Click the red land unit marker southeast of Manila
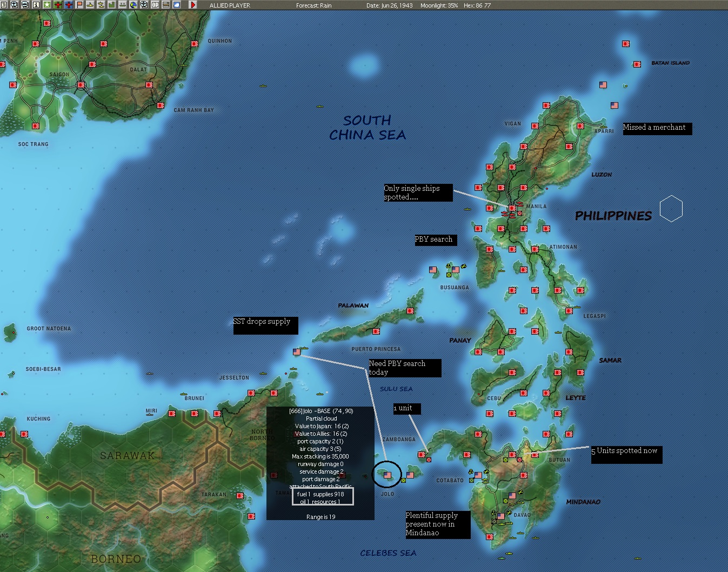Viewport: 728px width, 572px height. click(x=520, y=213)
